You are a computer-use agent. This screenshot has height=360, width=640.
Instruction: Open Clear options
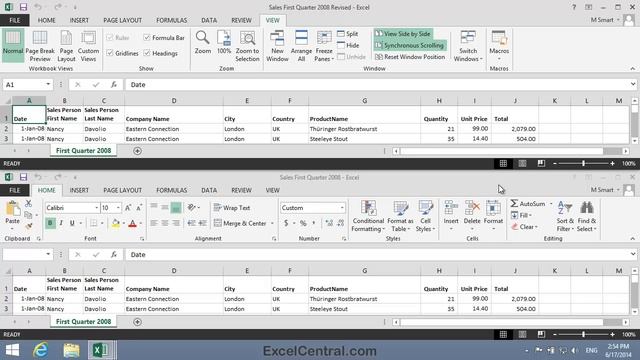tap(524, 227)
